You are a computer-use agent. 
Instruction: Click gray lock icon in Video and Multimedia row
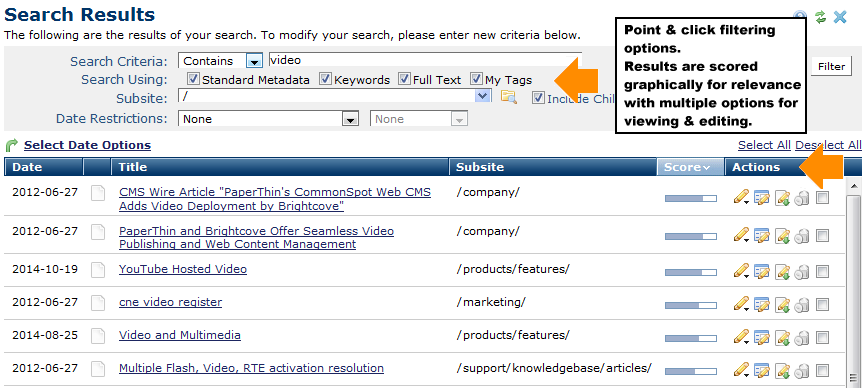[x=802, y=339]
